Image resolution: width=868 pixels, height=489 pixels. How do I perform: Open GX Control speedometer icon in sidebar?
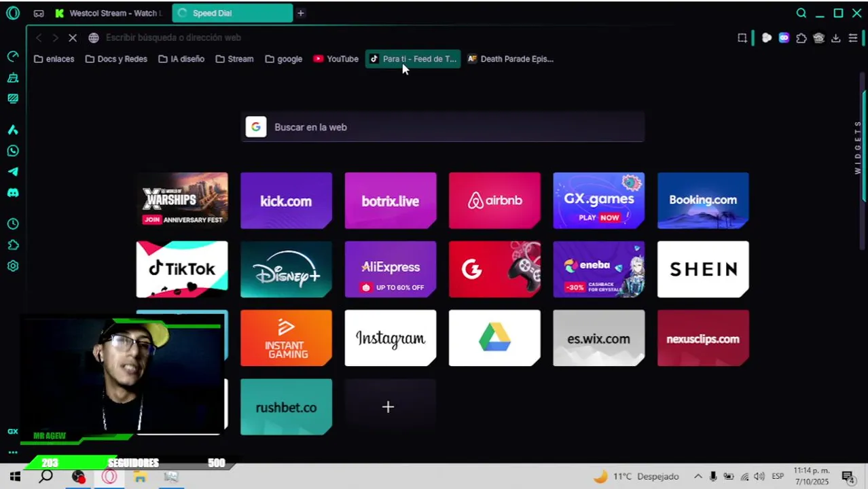click(12, 56)
